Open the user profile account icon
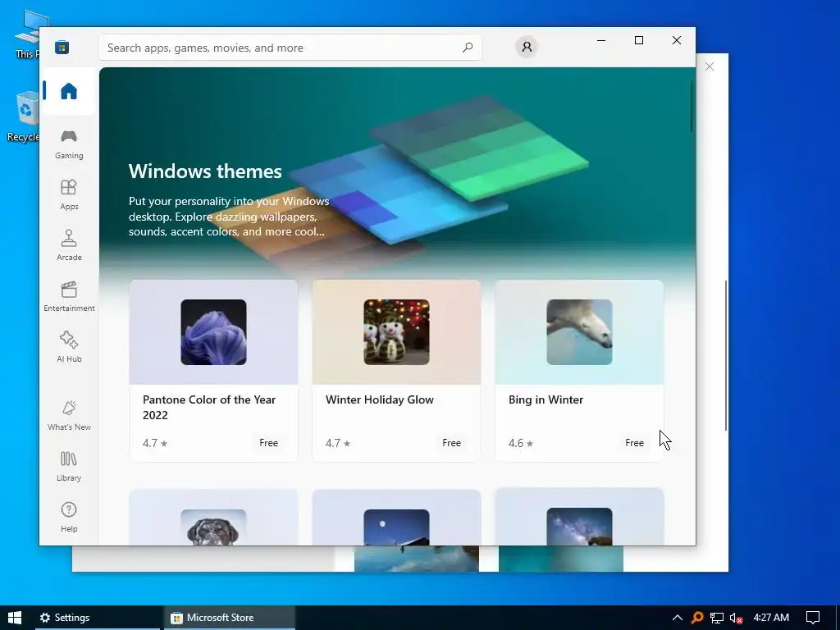 (527, 47)
